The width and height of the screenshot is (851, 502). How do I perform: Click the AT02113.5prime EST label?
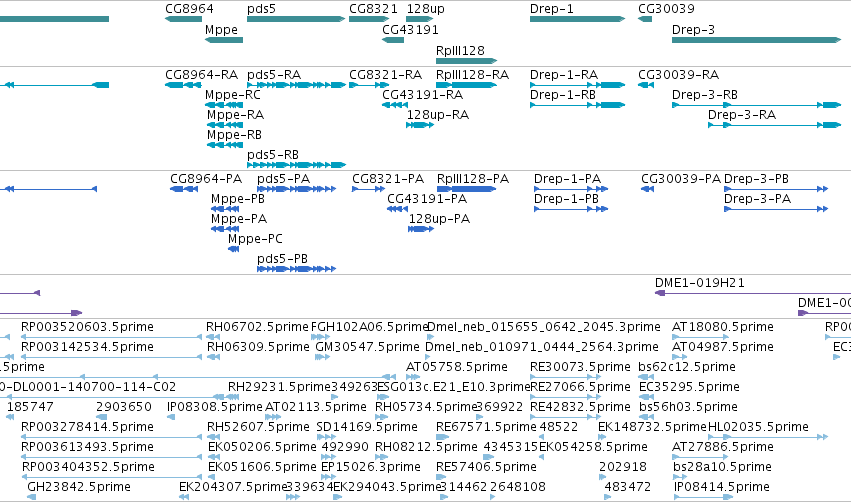coord(316,407)
